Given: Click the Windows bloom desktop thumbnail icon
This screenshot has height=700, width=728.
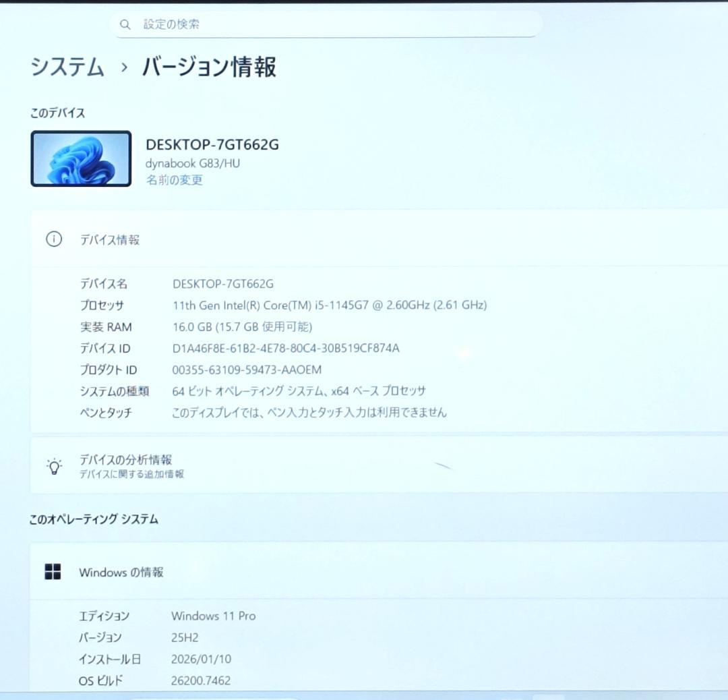Looking at the screenshot, I should coord(80,158).
